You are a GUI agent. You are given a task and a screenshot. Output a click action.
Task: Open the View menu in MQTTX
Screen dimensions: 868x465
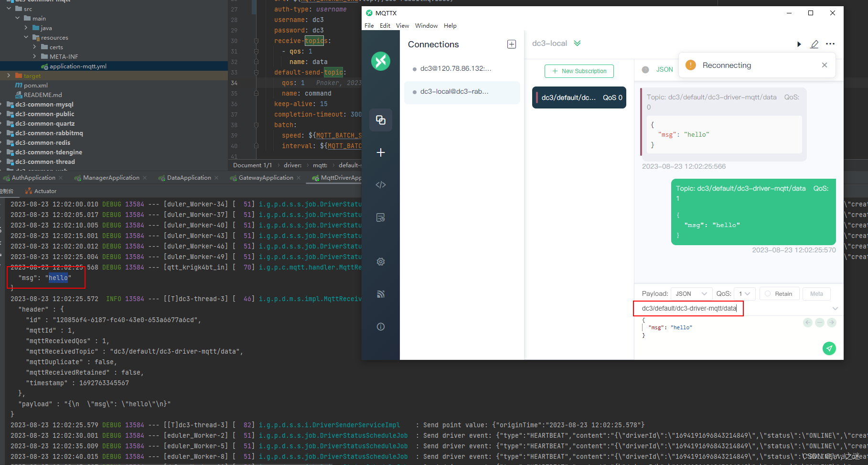[402, 26]
